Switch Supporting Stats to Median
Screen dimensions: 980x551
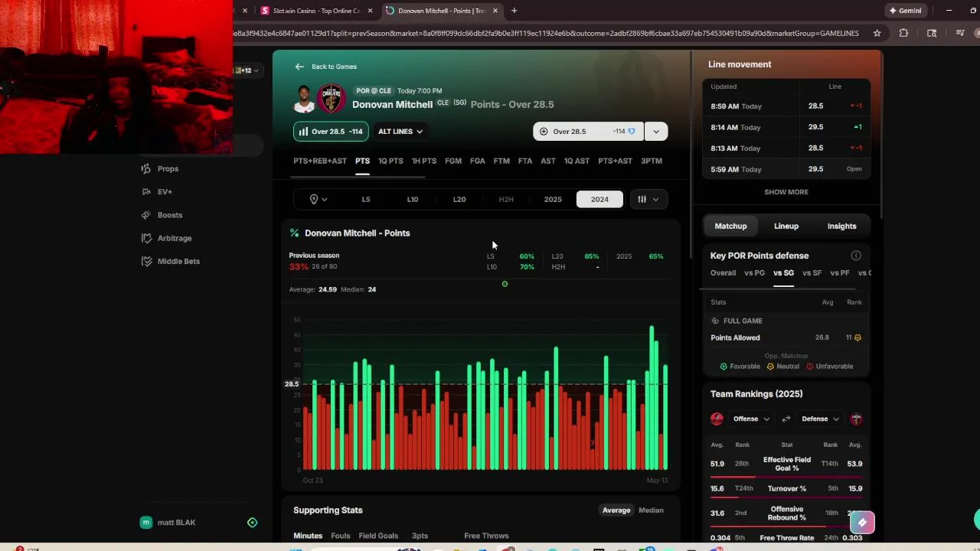(651, 510)
